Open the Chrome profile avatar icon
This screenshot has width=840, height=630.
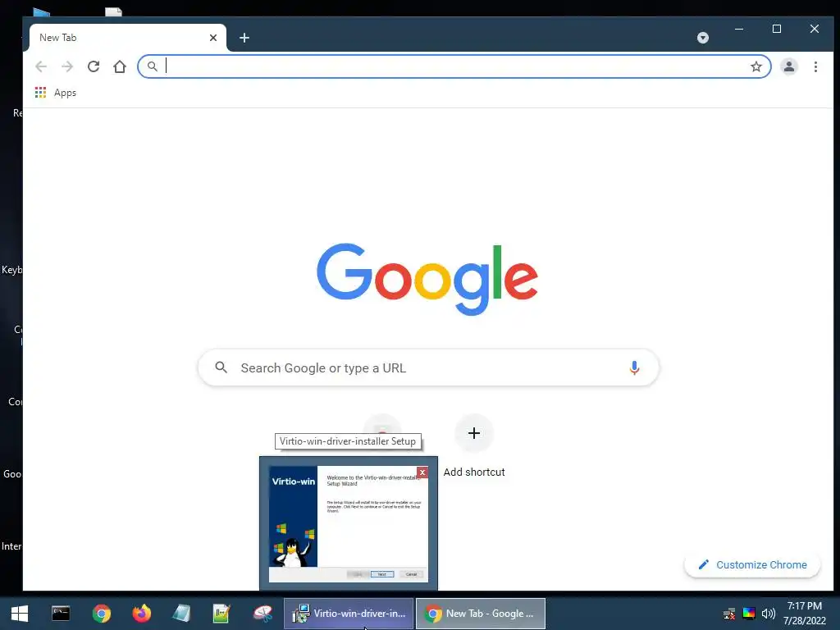(788, 66)
